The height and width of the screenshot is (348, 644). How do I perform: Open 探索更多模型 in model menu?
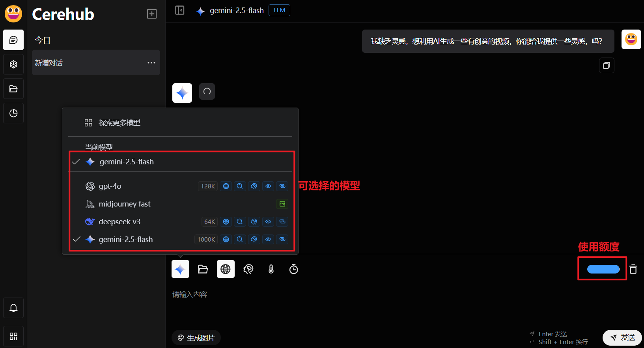point(180,123)
